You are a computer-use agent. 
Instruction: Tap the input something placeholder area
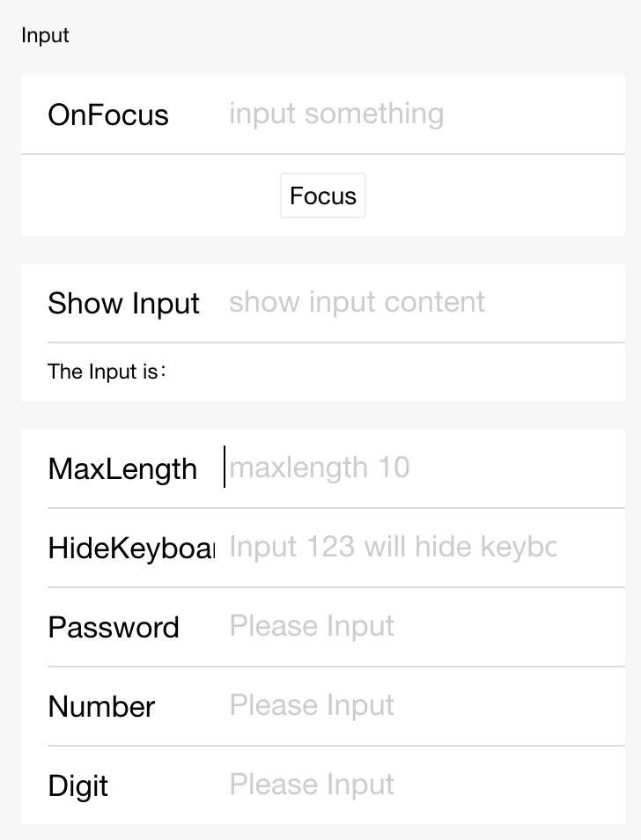pyautogui.click(x=336, y=114)
